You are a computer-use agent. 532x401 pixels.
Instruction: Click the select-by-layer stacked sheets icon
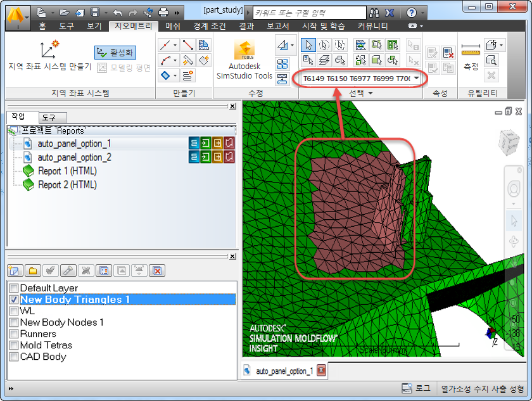[324, 60]
